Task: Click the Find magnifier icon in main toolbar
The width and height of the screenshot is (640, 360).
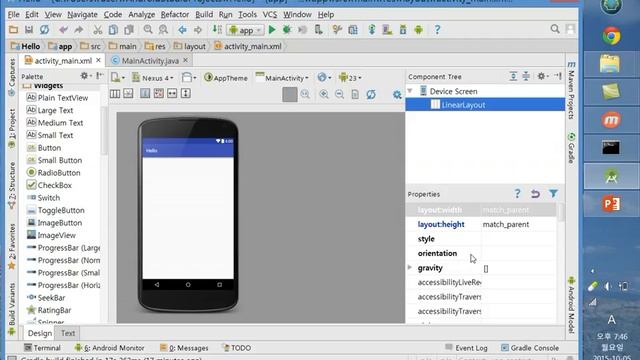Action: point(148,29)
